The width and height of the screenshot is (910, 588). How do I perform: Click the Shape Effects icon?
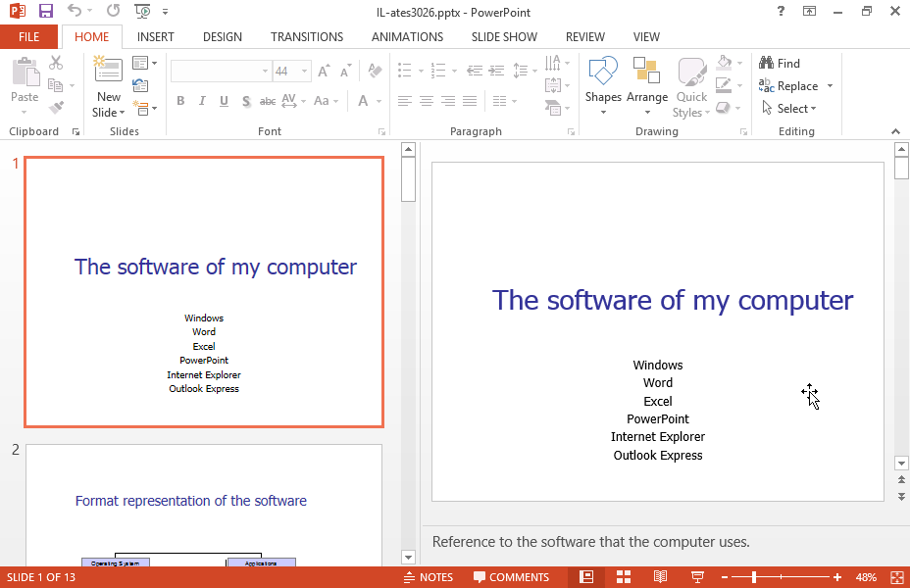coord(723,108)
